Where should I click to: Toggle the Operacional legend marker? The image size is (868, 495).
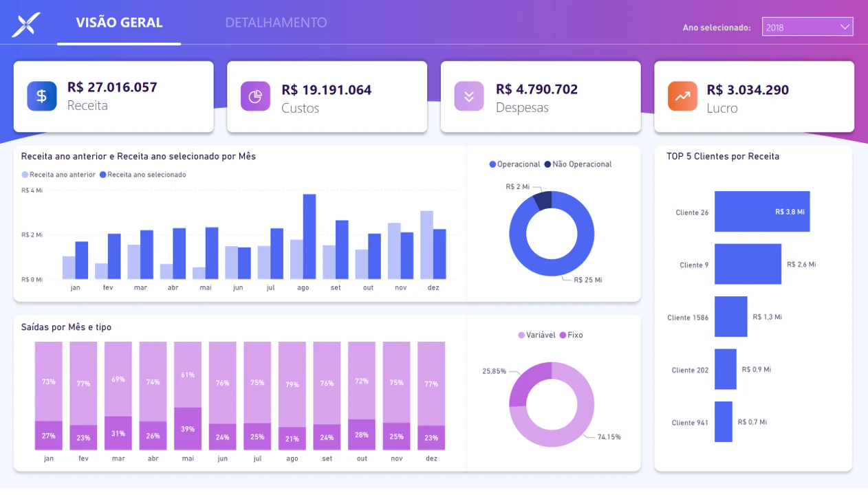[492, 164]
